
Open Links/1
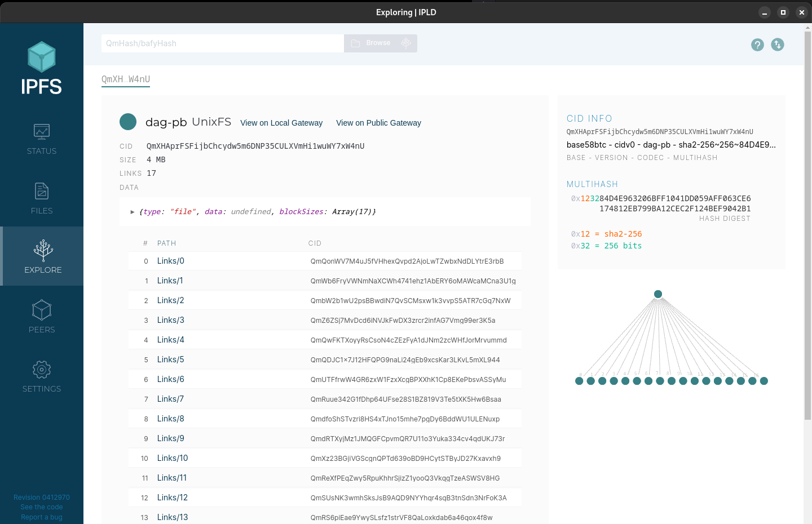click(170, 281)
